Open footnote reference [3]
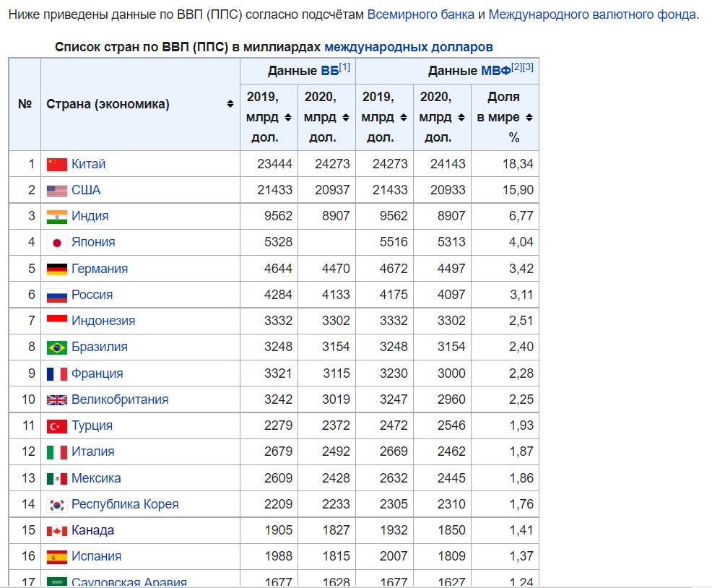This screenshot has height=588, width=712. (528, 67)
